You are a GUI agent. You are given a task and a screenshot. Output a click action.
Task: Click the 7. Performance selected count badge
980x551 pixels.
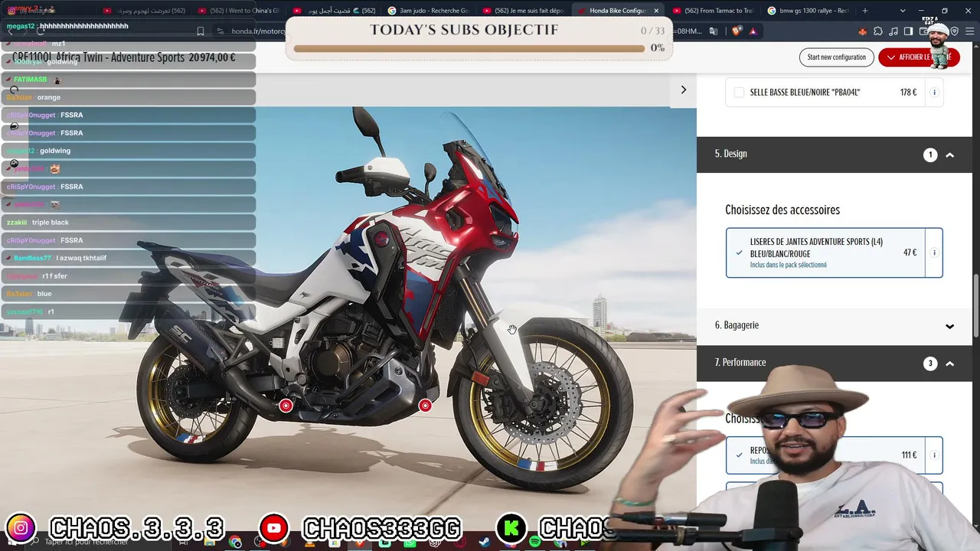[930, 364]
